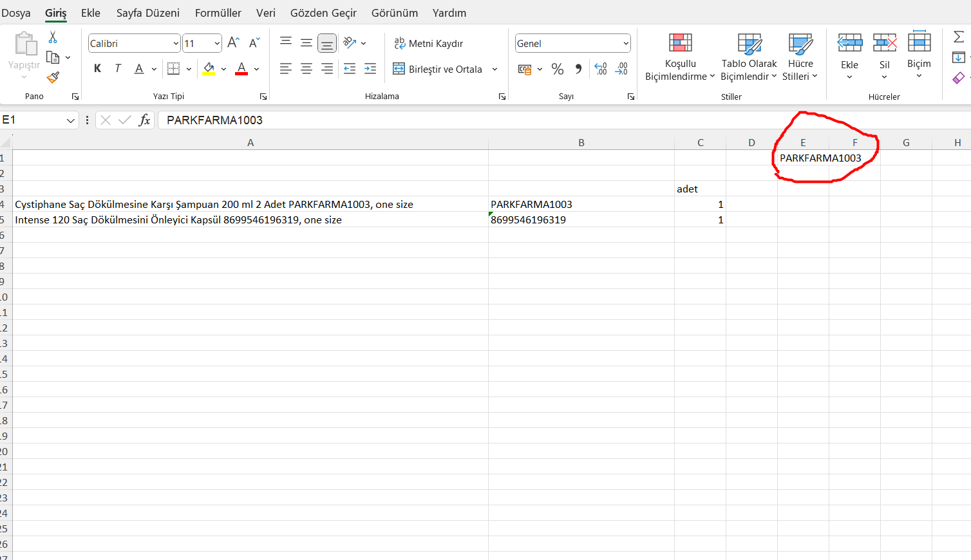Expand the underline style dropdown arrow
971x560 pixels.
click(154, 69)
